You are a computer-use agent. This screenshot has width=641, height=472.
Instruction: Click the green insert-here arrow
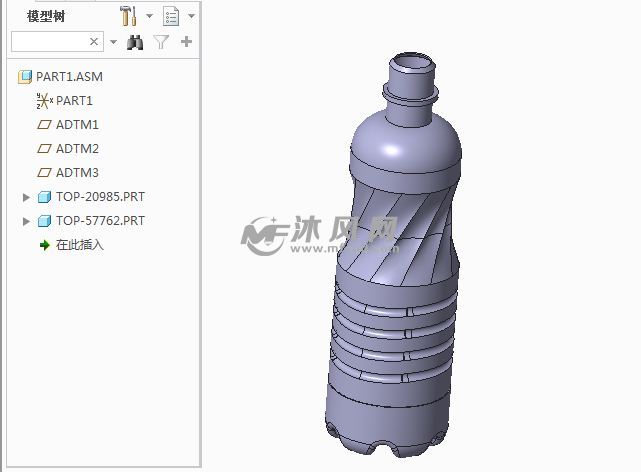click(x=44, y=245)
